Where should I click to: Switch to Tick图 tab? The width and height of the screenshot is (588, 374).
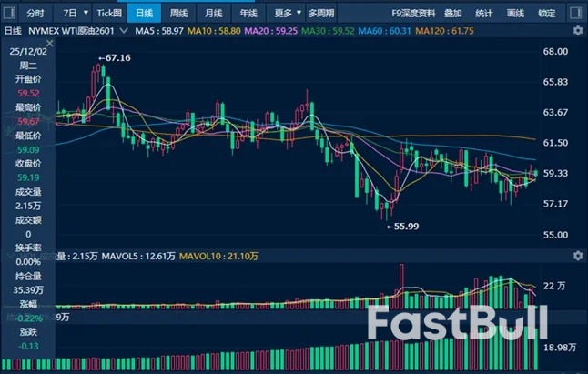pyautogui.click(x=109, y=13)
